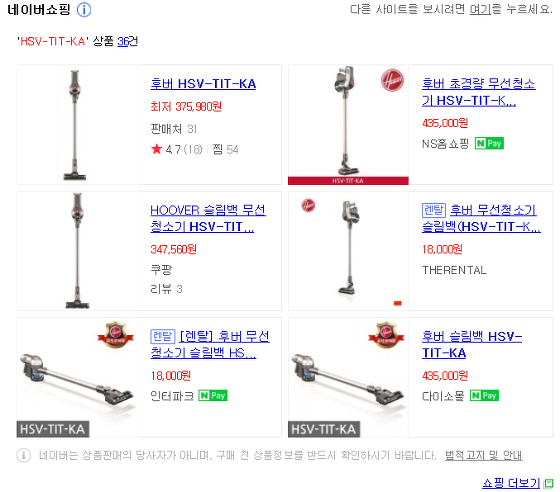Click the red star rating icon
The height and width of the screenshot is (492, 560).
pos(156,149)
